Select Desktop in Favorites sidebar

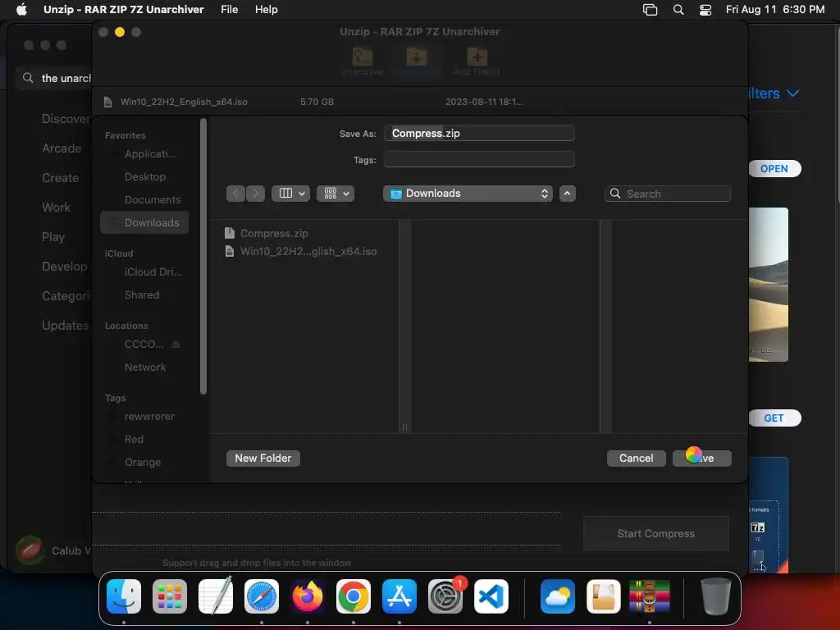pos(144,177)
